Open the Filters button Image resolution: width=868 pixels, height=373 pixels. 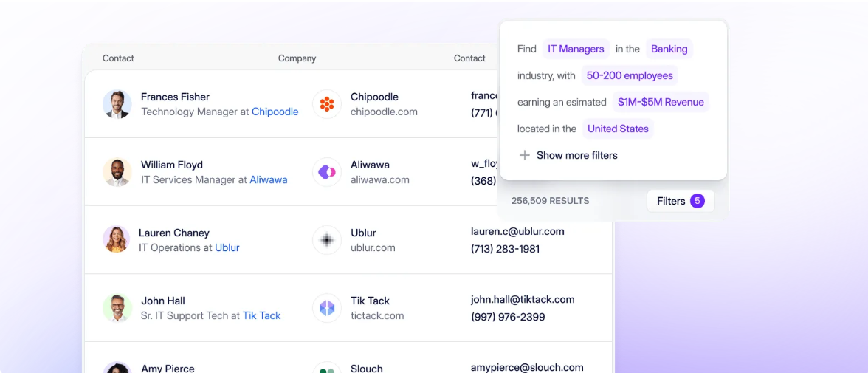(681, 201)
